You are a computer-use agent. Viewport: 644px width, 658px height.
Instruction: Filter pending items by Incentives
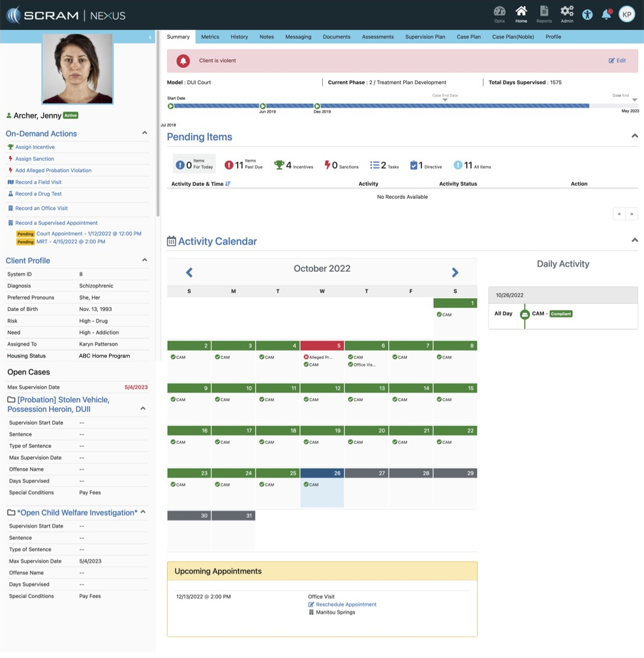coord(293,166)
